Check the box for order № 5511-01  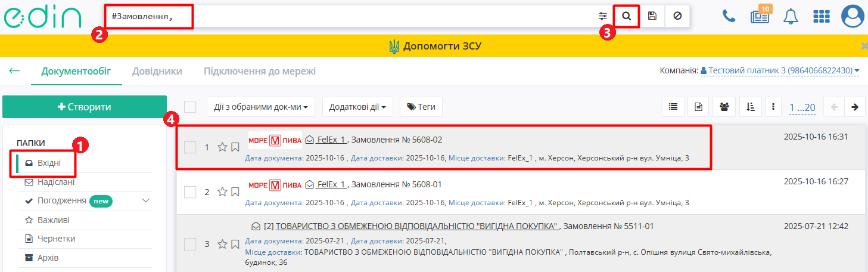pyautogui.click(x=190, y=244)
